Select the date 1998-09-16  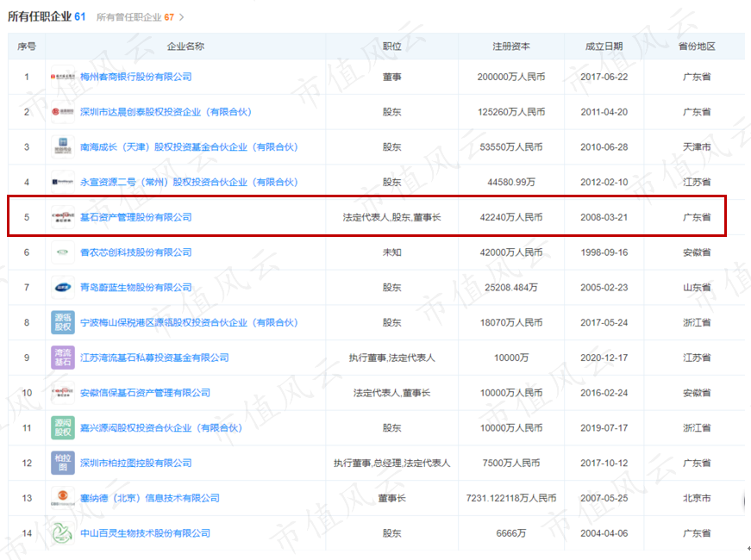tap(604, 252)
